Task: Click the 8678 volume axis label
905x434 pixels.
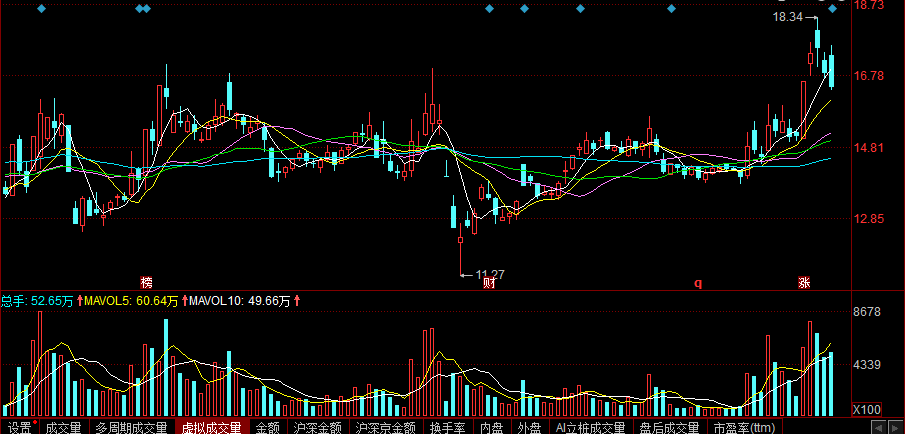Action: [866, 312]
